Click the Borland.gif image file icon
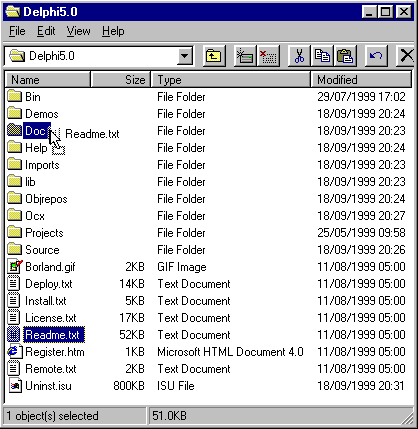The width and height of the screenshot is (418, 429). (x=15, y=267)
